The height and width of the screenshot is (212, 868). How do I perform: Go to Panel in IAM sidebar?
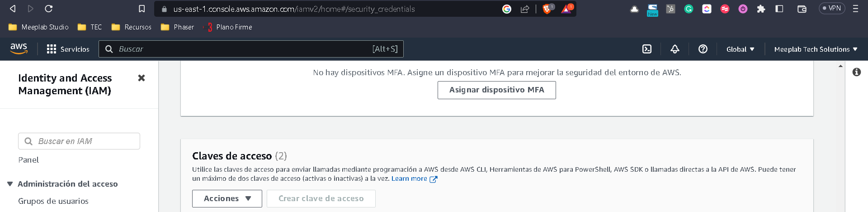tap(28, 160)
